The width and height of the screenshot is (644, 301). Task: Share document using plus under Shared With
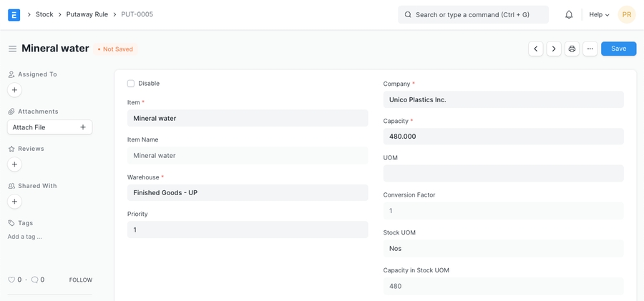pyautogui.click(x=14, y=202)
